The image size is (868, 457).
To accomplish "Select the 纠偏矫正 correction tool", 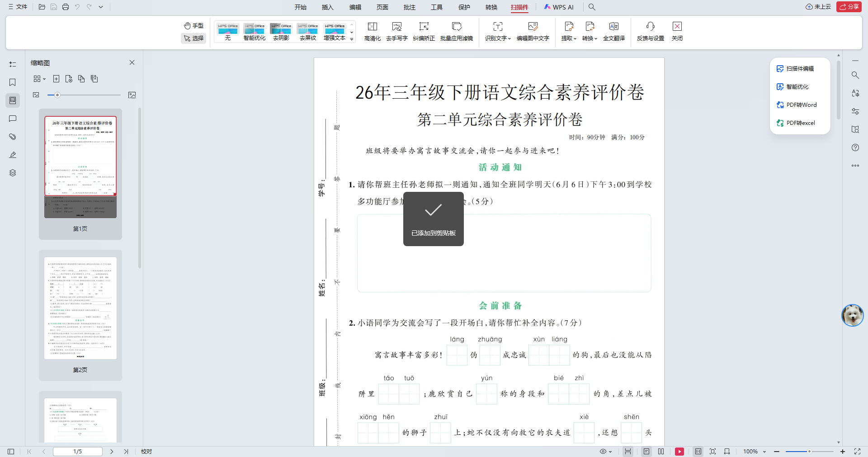I will 424,32.
